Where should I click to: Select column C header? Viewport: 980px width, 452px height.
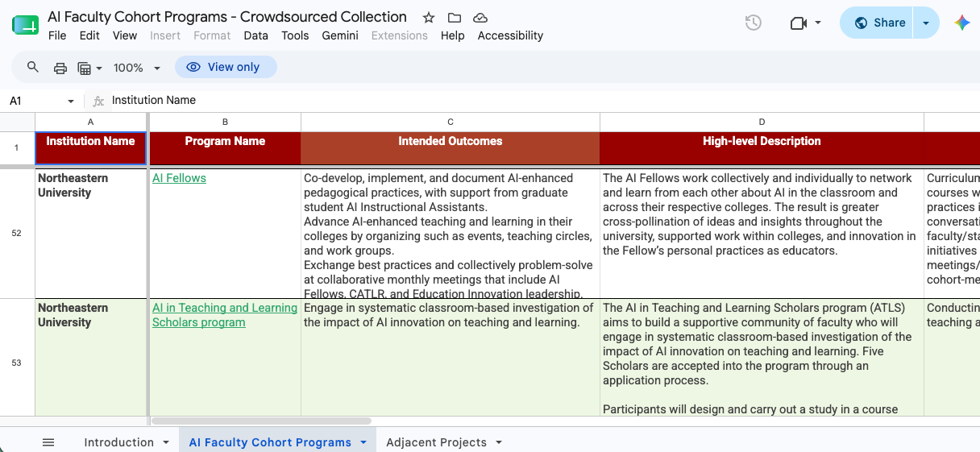pos(451,122)
